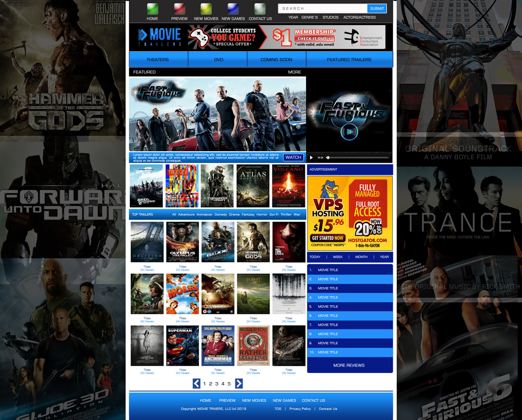Go to page 3 of trailers
Viewport: 522px width, 420px height.
(217, 383)
